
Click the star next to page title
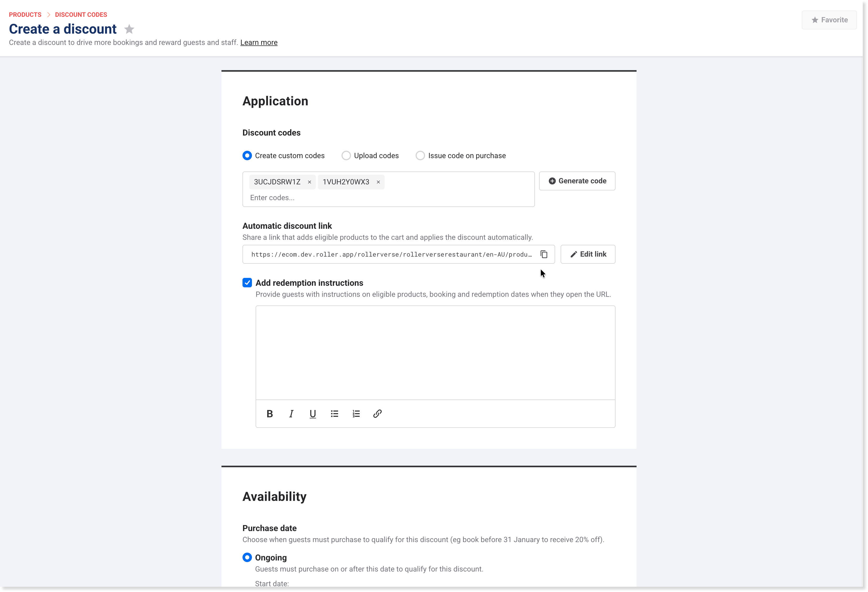pyautogui.click(x=129, y=29)
